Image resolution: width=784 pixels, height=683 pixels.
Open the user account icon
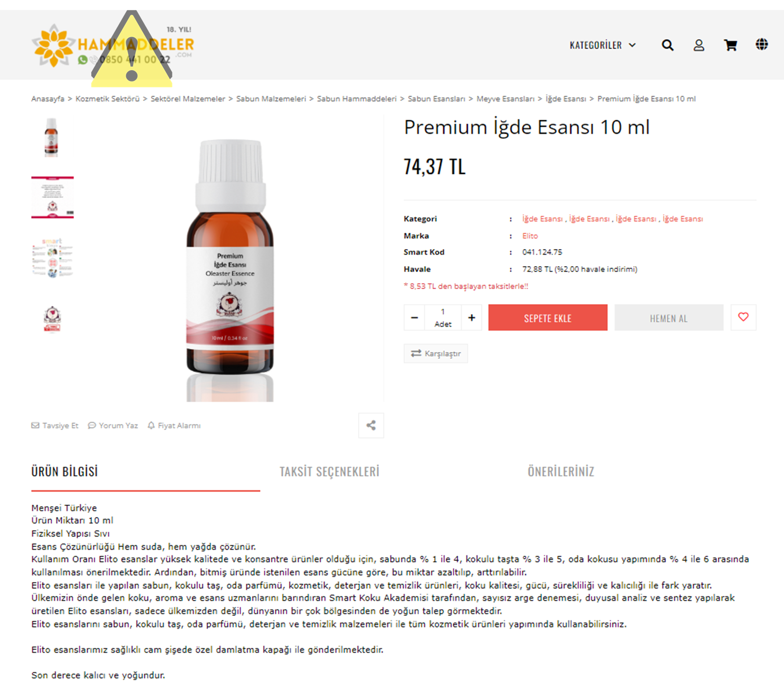click(x=699, y=45)
